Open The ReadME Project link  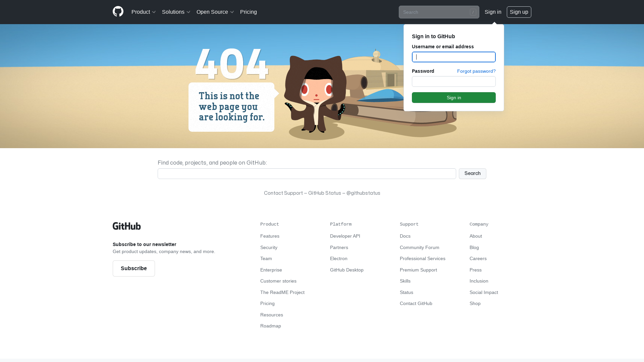coord(282,292)
